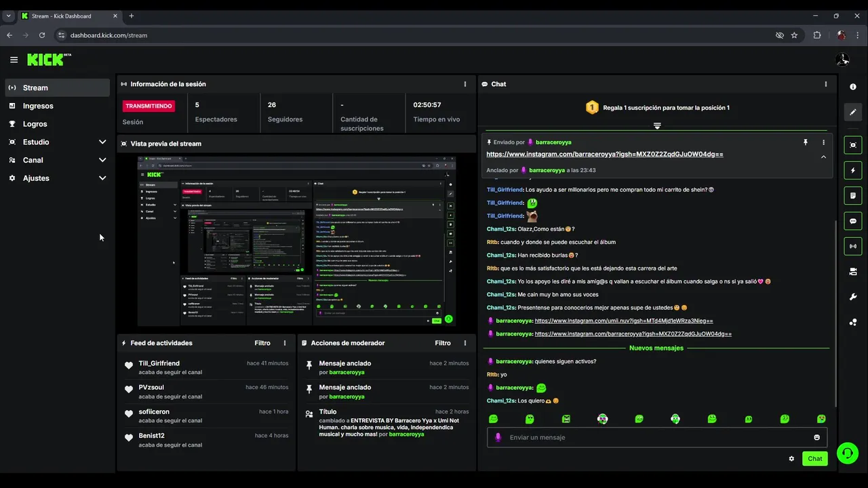Reload the browser page
Image resolution: width=868 pixels, height=488 pixels.
coord(42,35)
